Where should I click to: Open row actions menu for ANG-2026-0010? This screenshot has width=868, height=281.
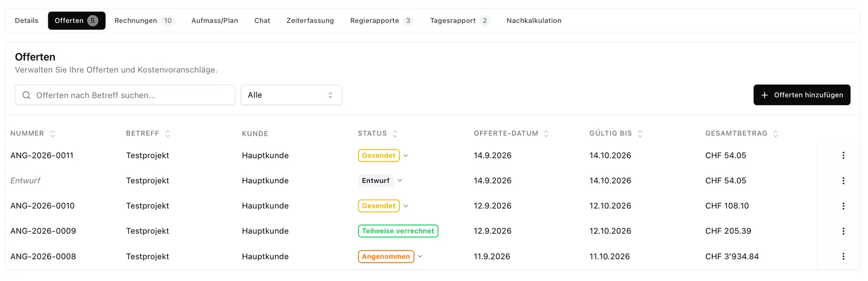pos(843,206)
